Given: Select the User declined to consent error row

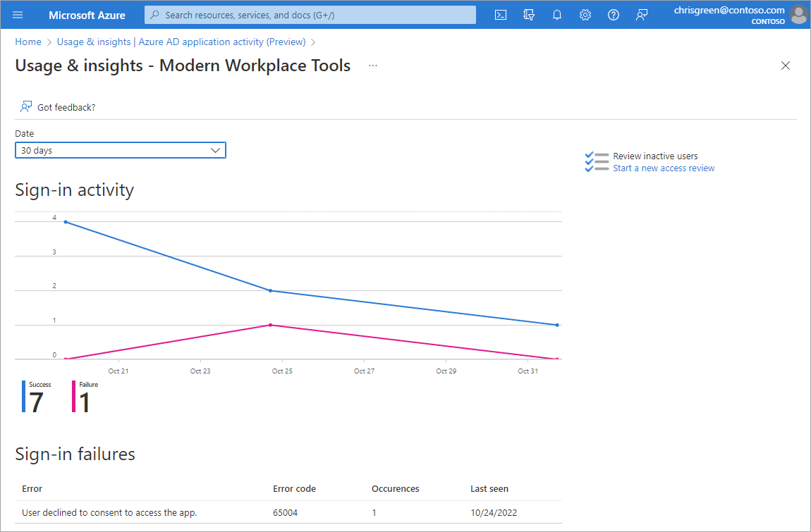Looking at the screenshot, I should pos(288,513).
